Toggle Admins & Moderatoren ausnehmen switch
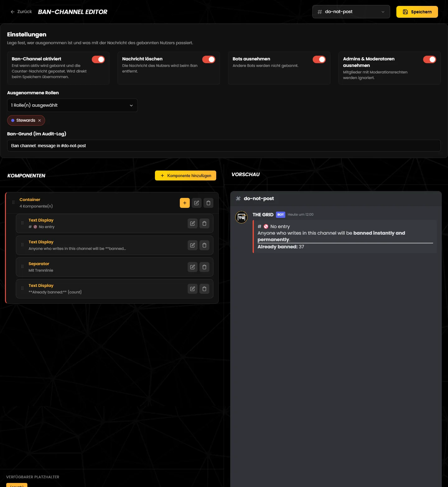Screen dimensions: 448x487 coord(430,59)
